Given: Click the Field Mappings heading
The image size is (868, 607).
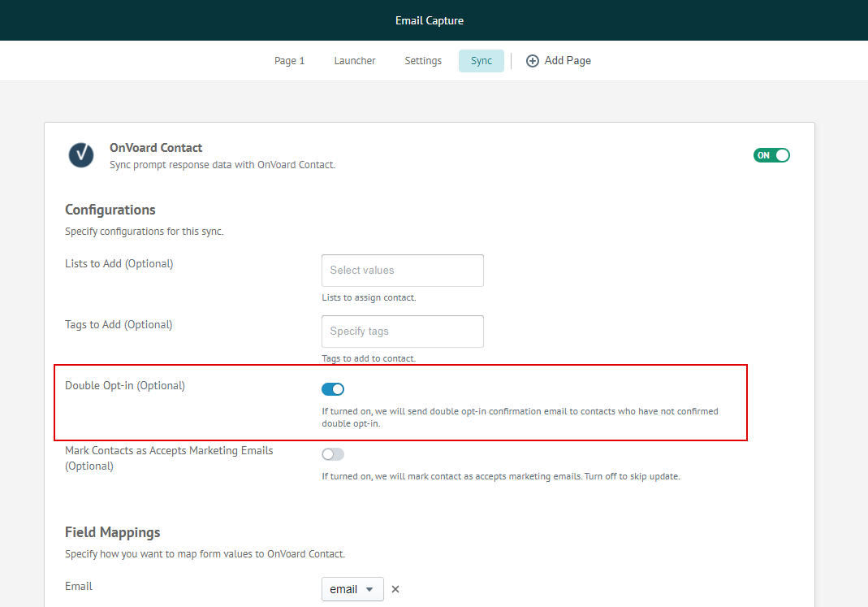Looking at the screenshot, I should point(112,532).
